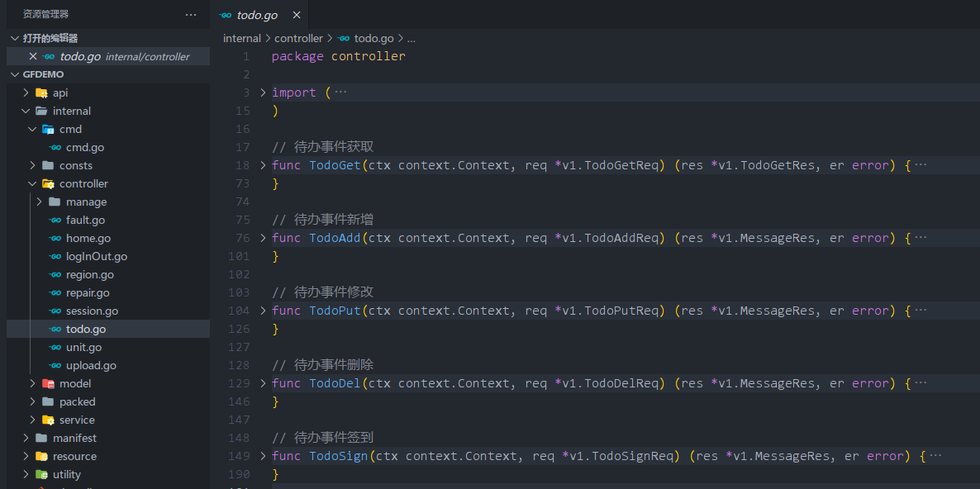
Task: Unfold the TodoGet function at line 18
Action: point(263,165)
